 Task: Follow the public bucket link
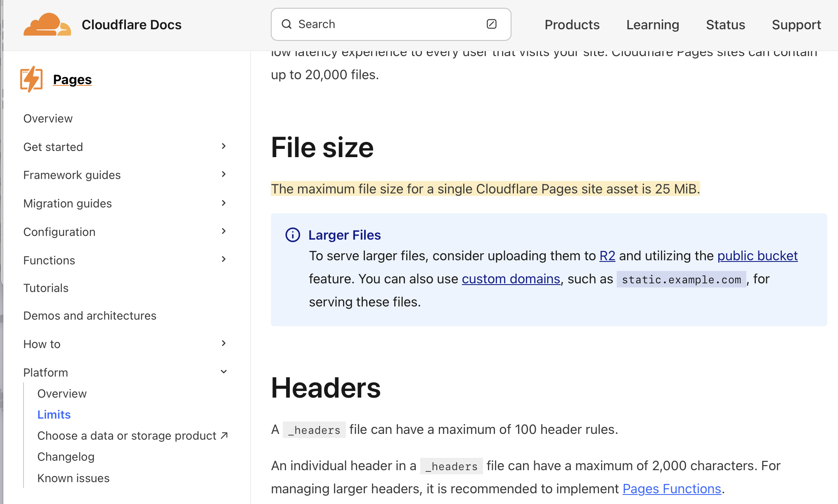tap(757, 256)
